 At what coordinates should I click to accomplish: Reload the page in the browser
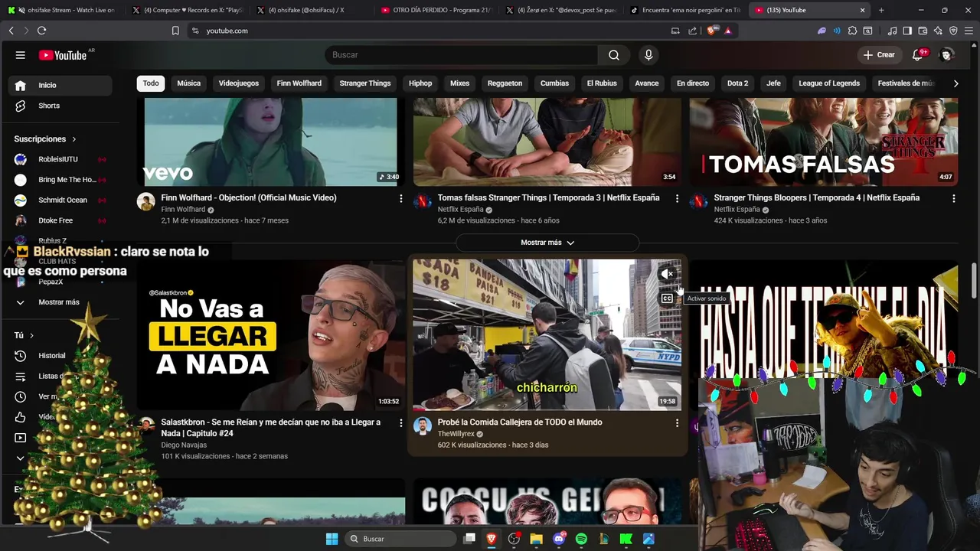click(x=41, y=31)
